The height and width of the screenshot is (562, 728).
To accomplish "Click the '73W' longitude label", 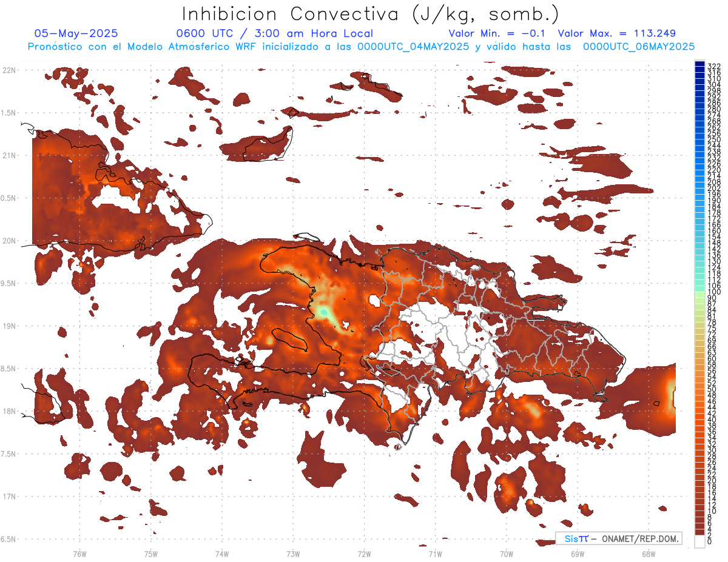I will [293, 553].
